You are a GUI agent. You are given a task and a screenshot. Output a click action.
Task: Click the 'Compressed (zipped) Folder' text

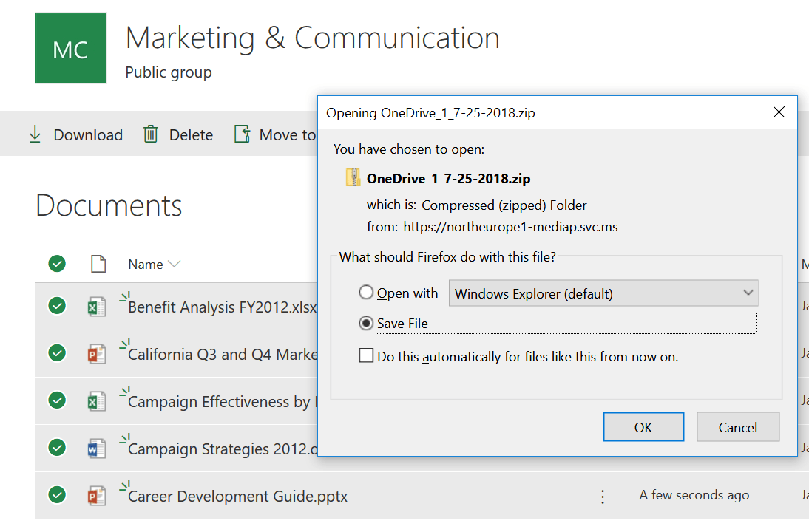[x=504, y=205]
